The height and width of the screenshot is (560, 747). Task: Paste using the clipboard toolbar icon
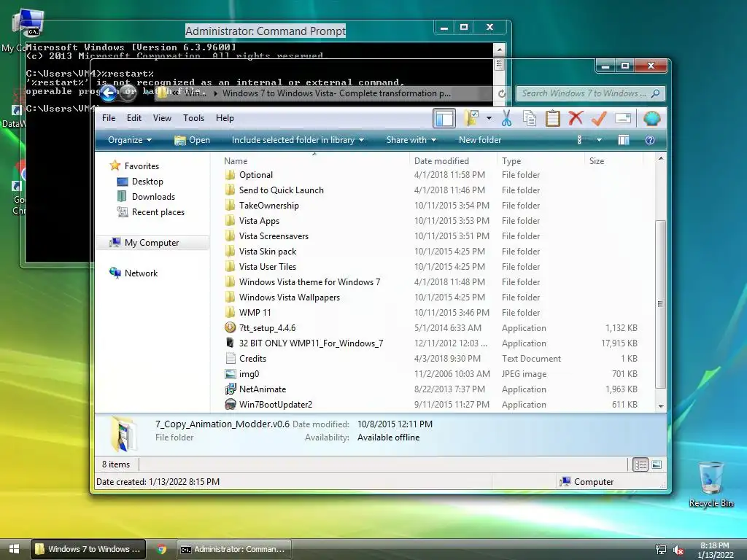coord(553,118)
